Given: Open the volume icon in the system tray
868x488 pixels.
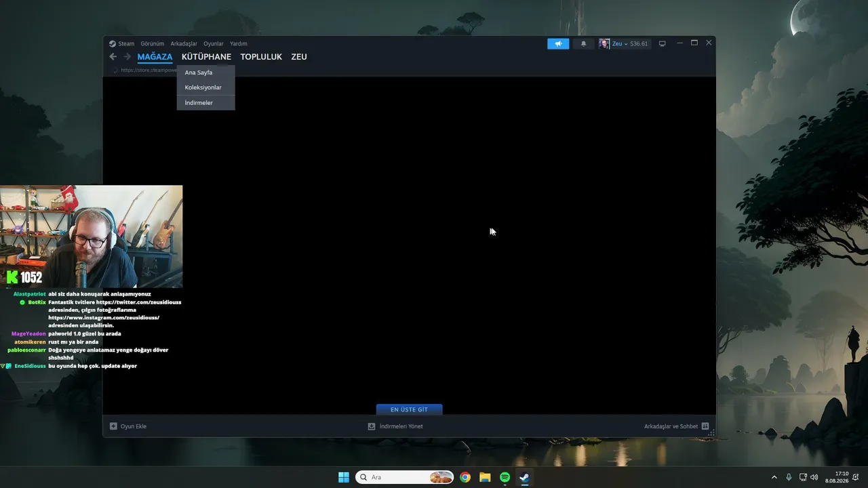Looking at the screenshot, I should pos(814,477).
